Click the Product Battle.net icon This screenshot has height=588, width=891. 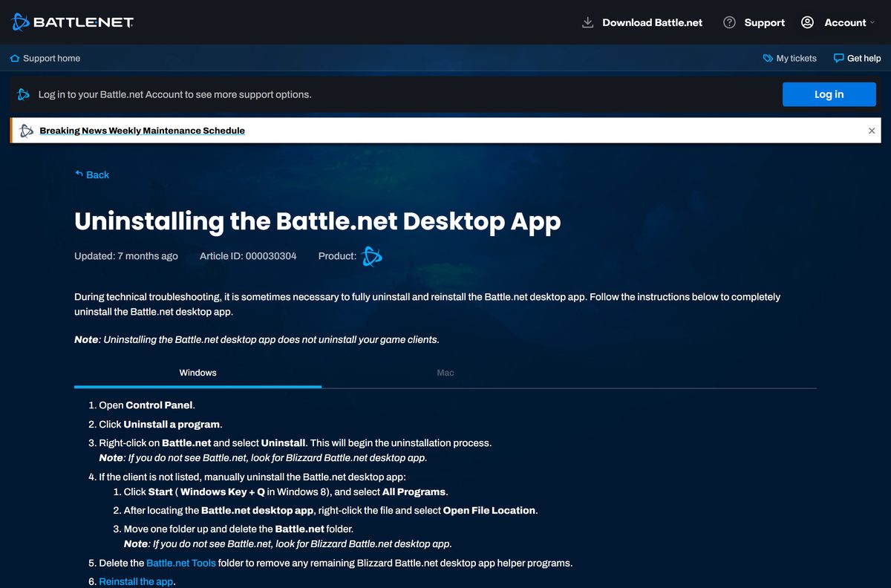point(372,256)
